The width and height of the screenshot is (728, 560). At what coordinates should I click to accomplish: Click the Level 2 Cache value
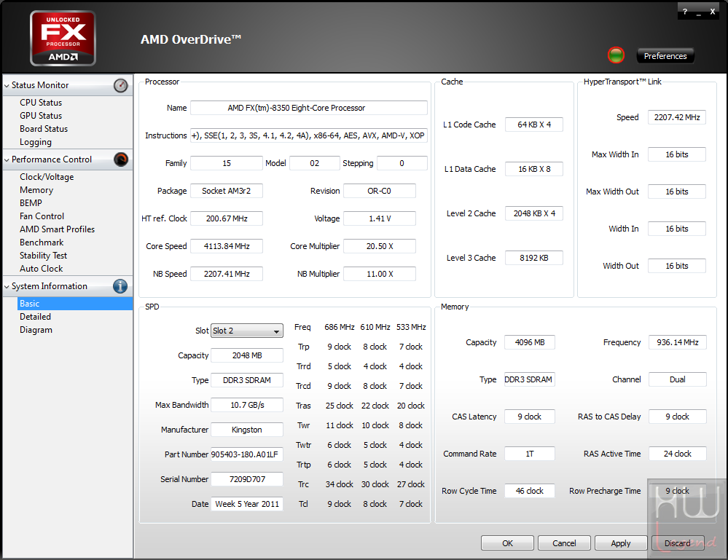(x=534, y=213)
